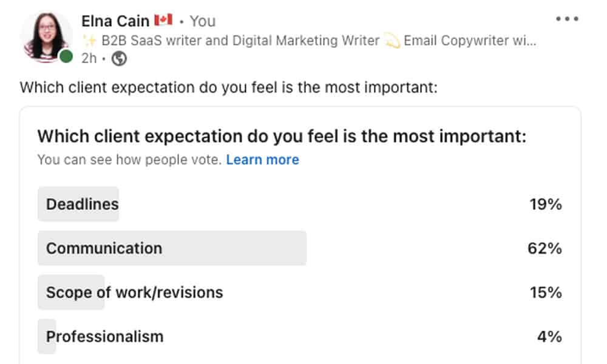607x364 pixels.
Task: Select the Deadlines poll option
Action: (83, 204)
